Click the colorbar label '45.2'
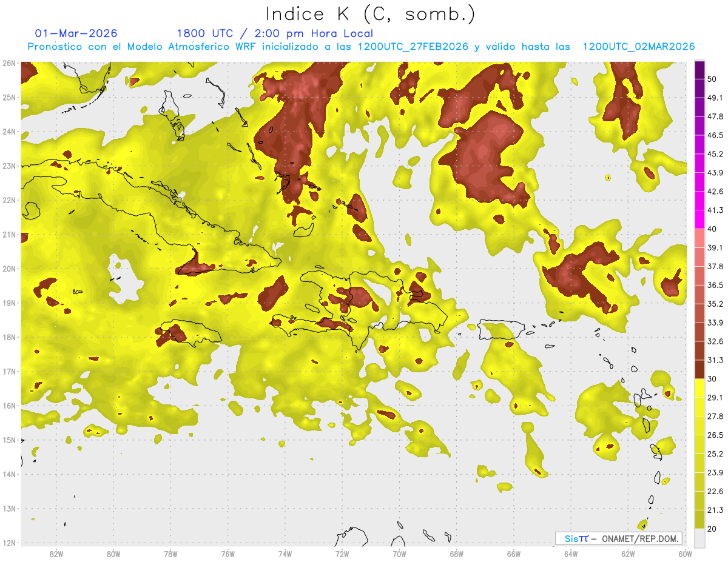The width and height of the screenshot is (728, 562). tap(715, 154)
